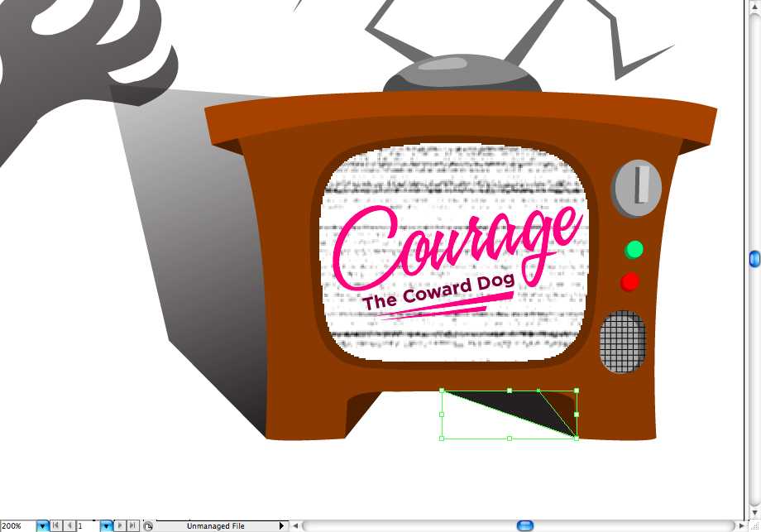Click the bottom-center selection handle

[x=510, y=439]
